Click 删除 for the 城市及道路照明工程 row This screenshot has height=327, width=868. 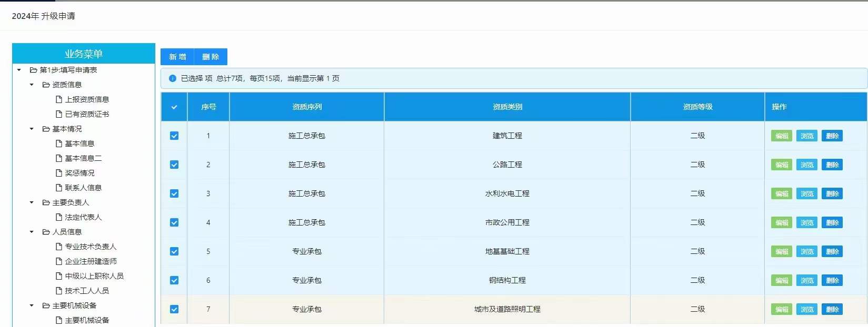[832, 309]
